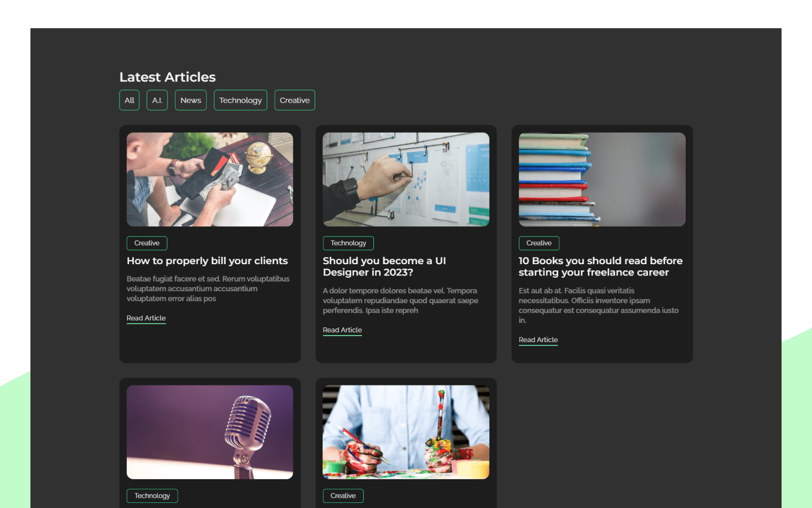Click the Creative tag on the billing article

[x=147, y=243]
